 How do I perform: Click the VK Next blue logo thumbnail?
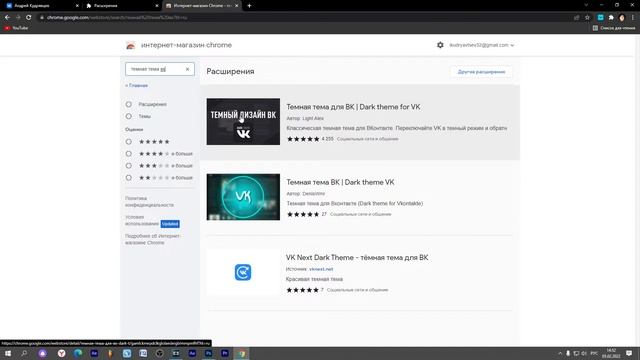pyautogui.click(x=243, y=272)
